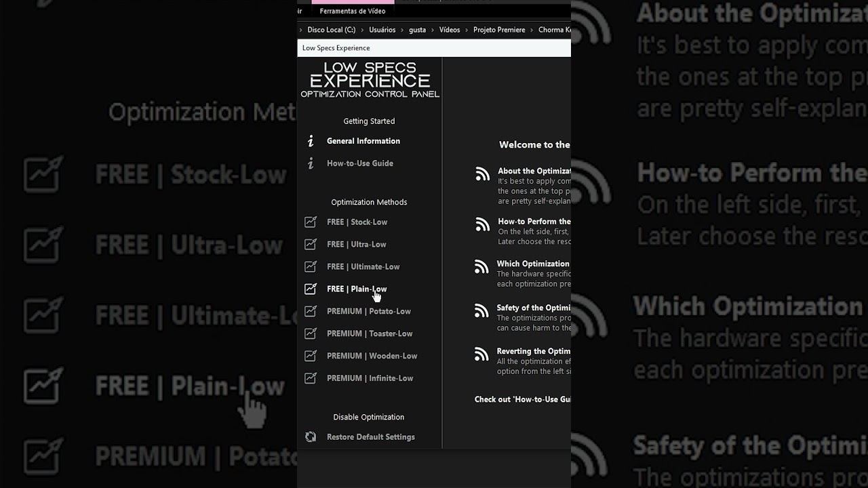Click the chart icon beside FREE | Stock-Low in the sidebar
This screenshot has height=488, width=868.
311,222
